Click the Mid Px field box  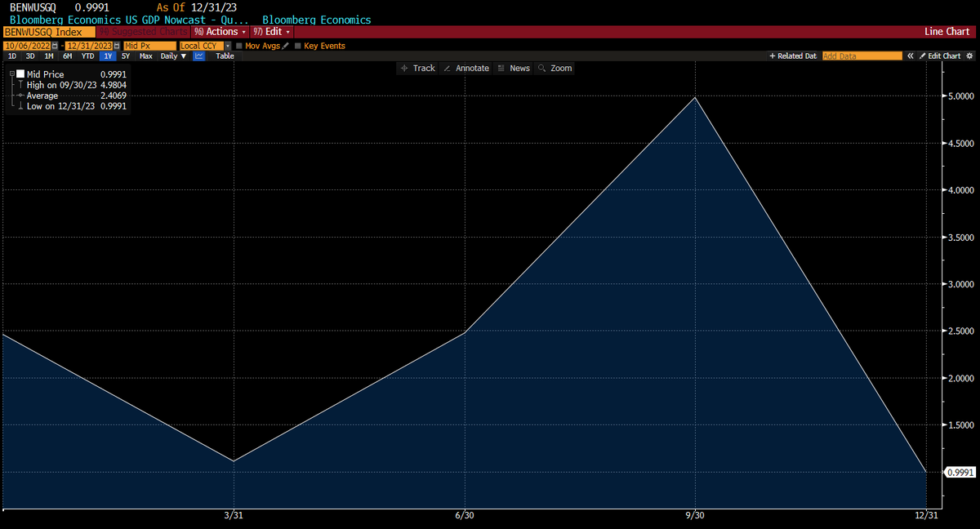[x=149, y=47]
